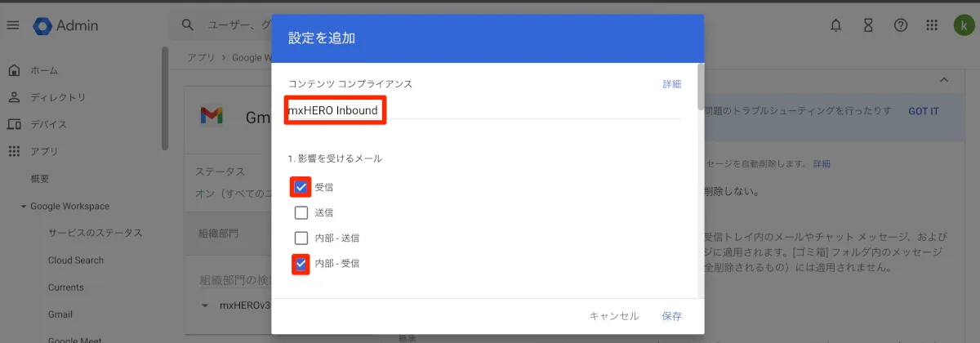Enable the 送信 checkbox
This screenshot has width=980, height=343.
tap(301, 213)
